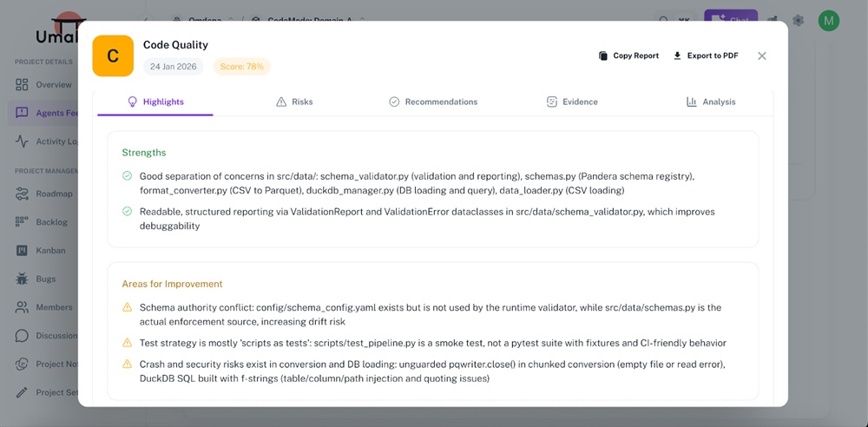
Task: Open the purple Chat button
Action: tap(730, 19)
